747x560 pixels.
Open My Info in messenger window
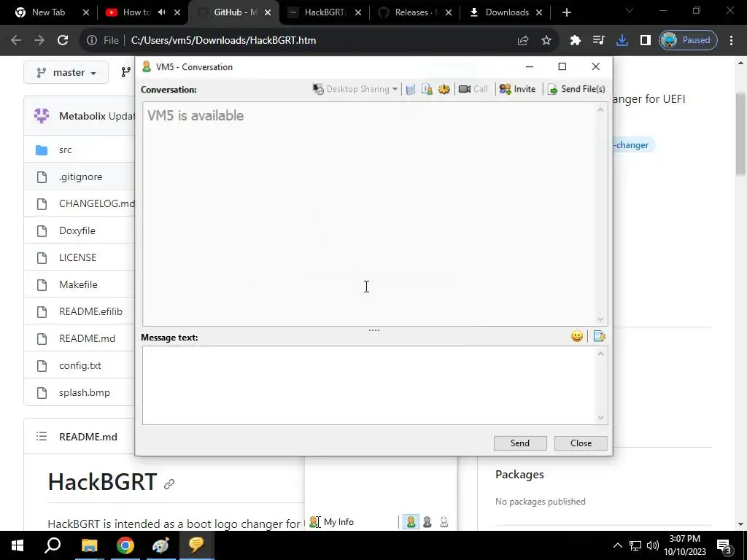coord(332,522)
